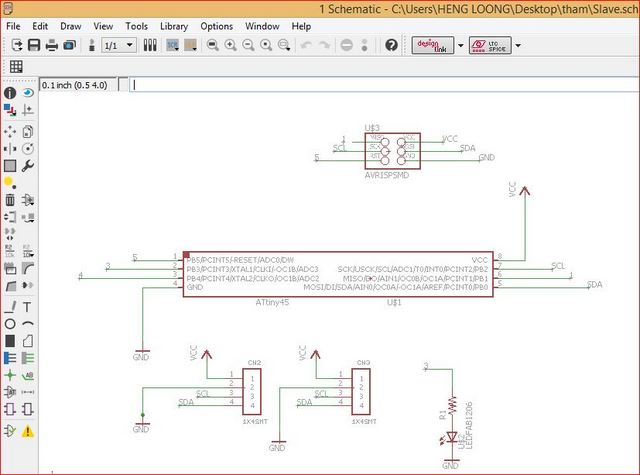Click the SCR script icon
Viewport: 640px width, 475px height.
click(x=173, y=45)
